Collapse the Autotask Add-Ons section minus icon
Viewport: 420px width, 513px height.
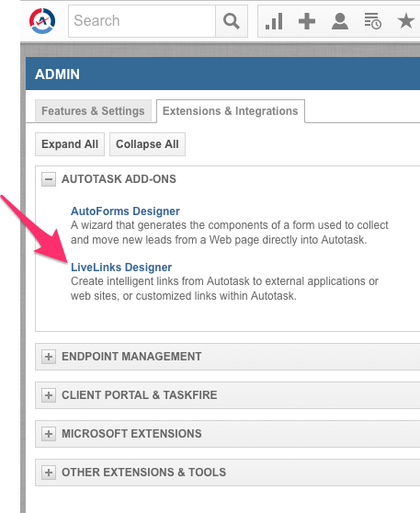click(49, 179)
